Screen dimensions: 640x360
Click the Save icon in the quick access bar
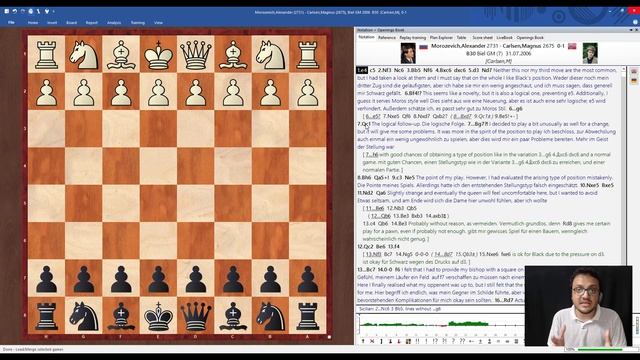(x=7, y=11)
